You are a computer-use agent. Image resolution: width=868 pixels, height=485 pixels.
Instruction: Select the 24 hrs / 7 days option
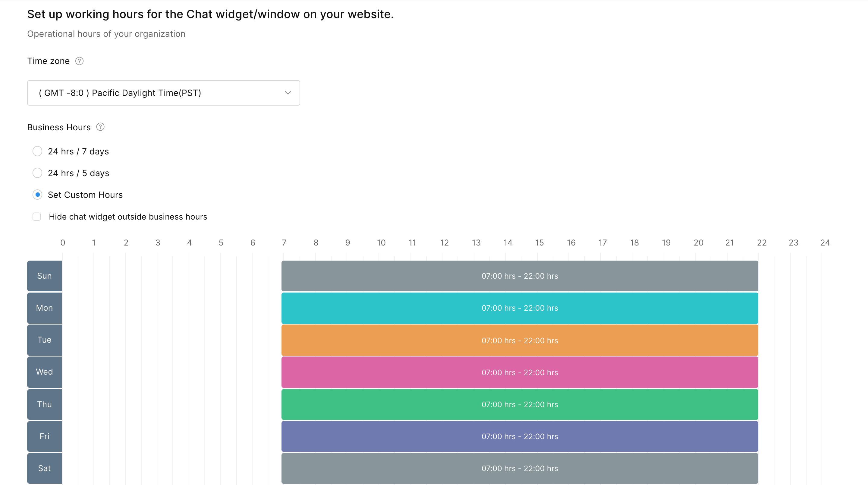coord(37,151)
